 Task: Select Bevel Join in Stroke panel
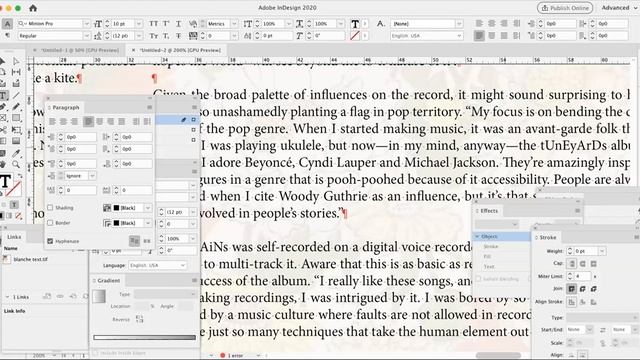[x=593, y=289]
